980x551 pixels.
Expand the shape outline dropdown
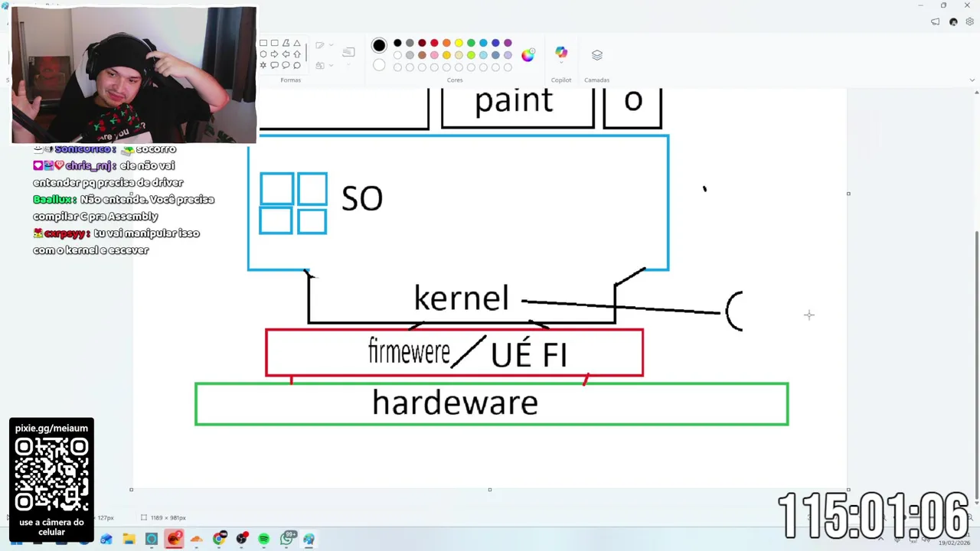(x=331, y=44)
